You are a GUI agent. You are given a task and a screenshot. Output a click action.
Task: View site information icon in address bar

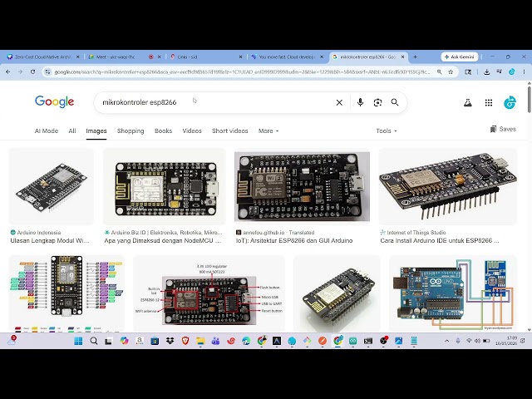(47, 72)
